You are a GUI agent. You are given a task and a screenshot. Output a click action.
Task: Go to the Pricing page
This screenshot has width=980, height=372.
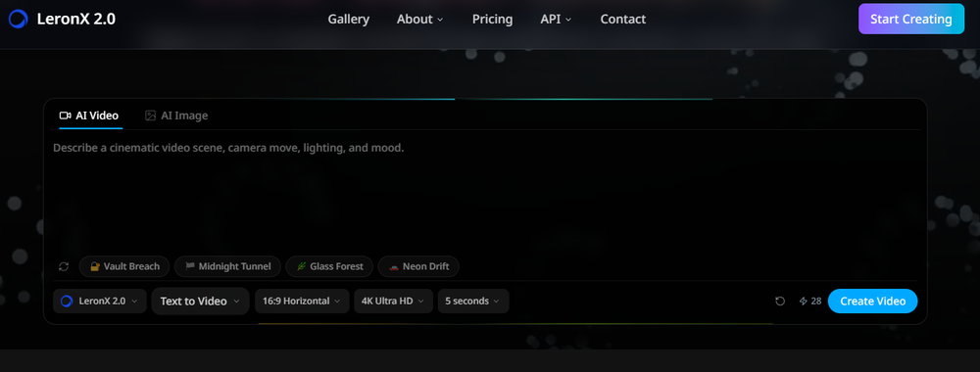click(493, 20)
